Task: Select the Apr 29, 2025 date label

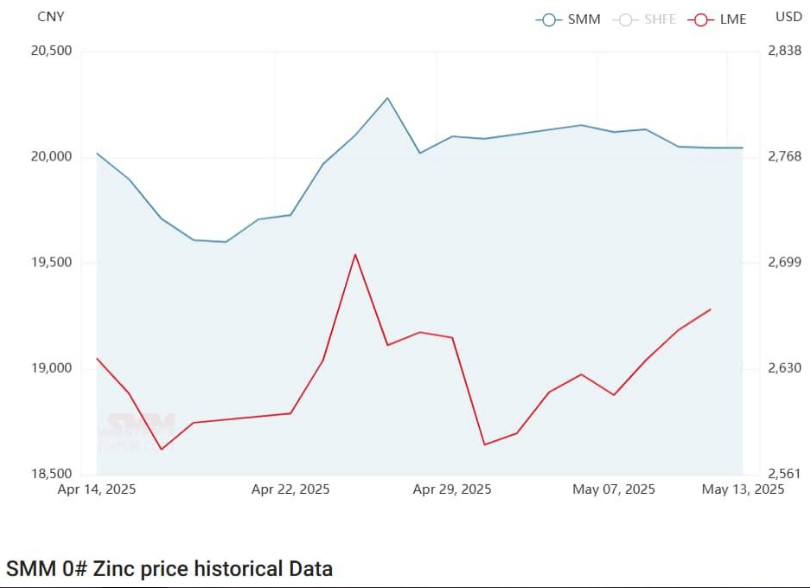Action: point(452,489)
